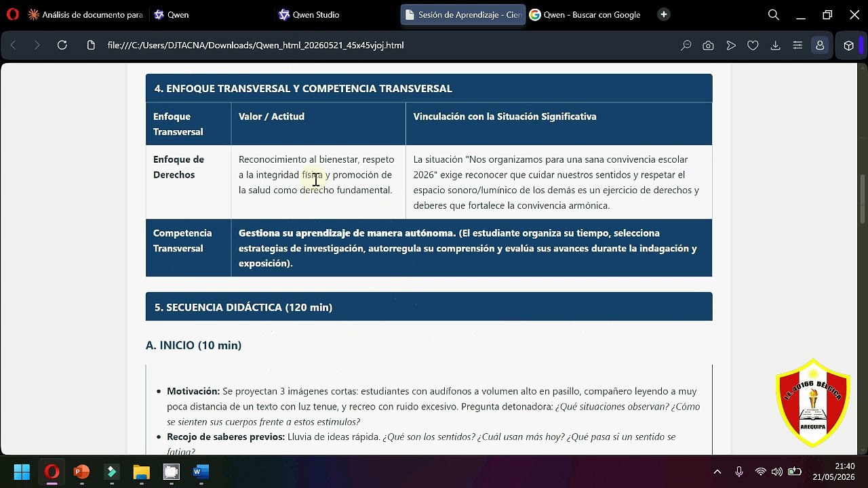Click the page scrollbar thumb
The height and width of the screenshot is (488, 868).
tap(863, 199)
